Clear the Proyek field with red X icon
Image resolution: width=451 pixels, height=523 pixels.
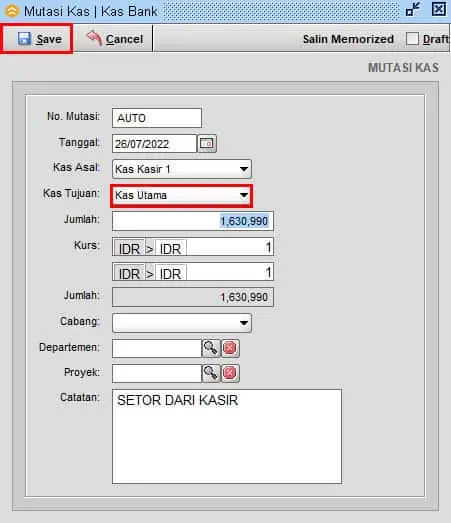[230, 373]
